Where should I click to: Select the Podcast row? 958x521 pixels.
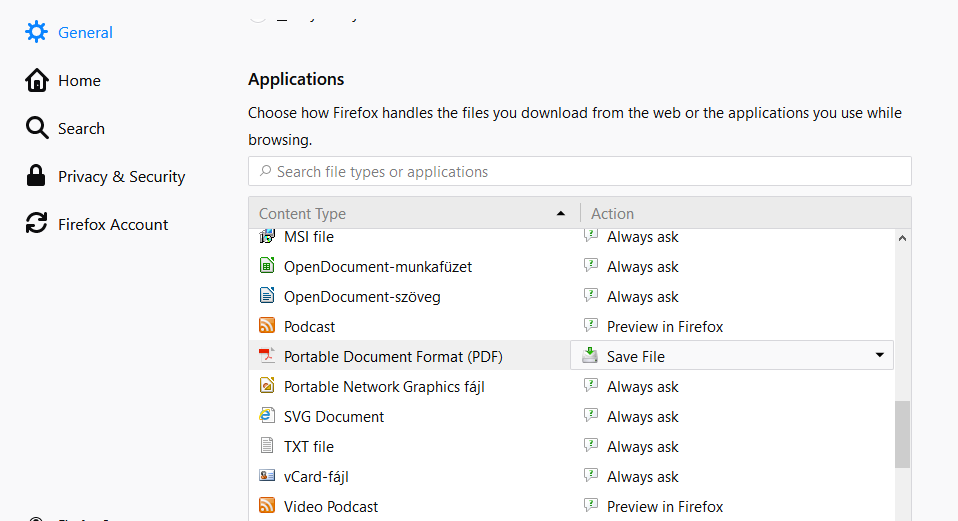(x=571, y=326)
